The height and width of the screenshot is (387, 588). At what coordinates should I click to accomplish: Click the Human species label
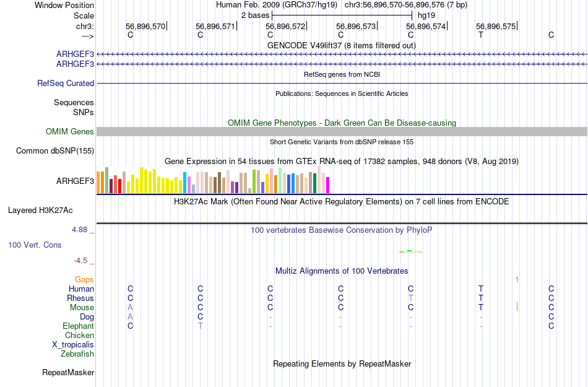81,289
